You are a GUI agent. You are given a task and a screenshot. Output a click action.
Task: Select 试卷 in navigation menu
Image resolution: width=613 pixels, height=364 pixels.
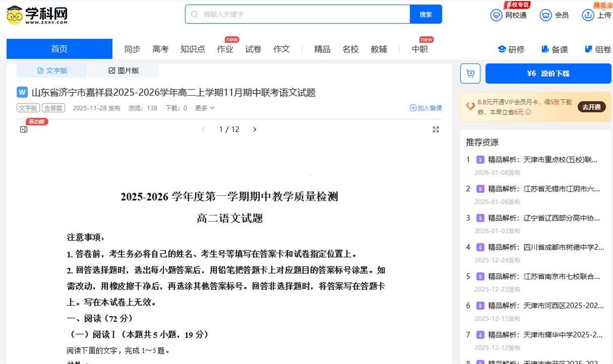[x=253, y=49]
